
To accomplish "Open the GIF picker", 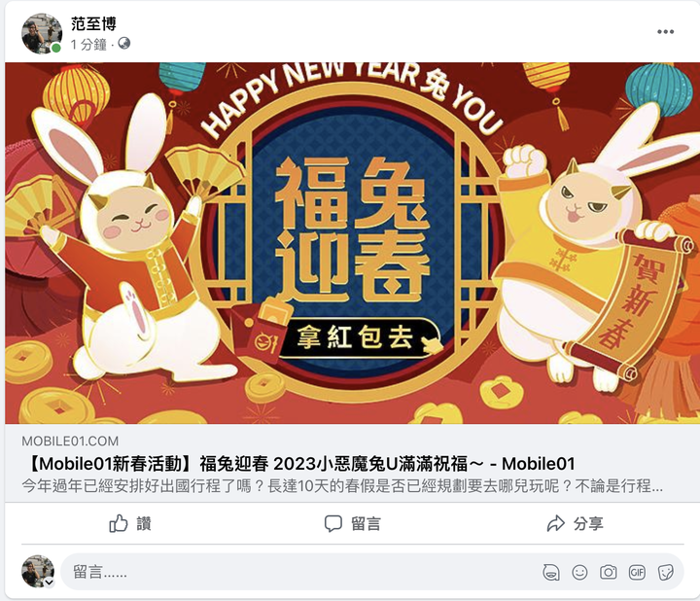I will [x=637, y=572].
